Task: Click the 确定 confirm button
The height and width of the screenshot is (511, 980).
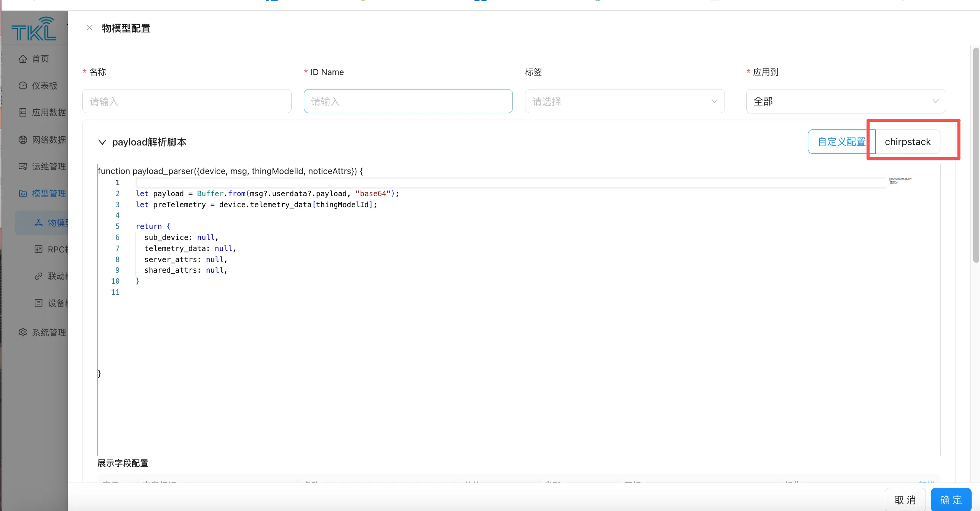Action: click(951, 500)
